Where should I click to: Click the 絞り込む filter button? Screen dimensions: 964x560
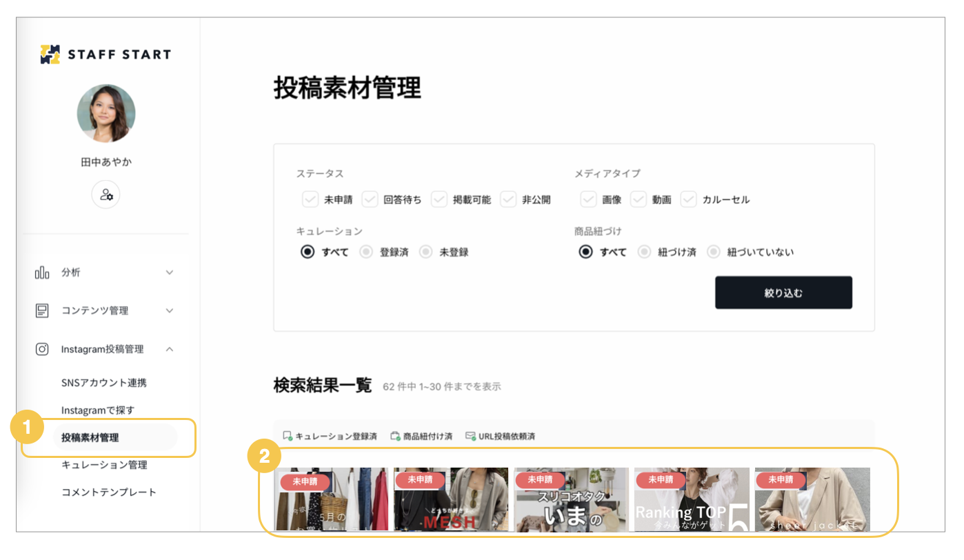click(x=783, y=292)
